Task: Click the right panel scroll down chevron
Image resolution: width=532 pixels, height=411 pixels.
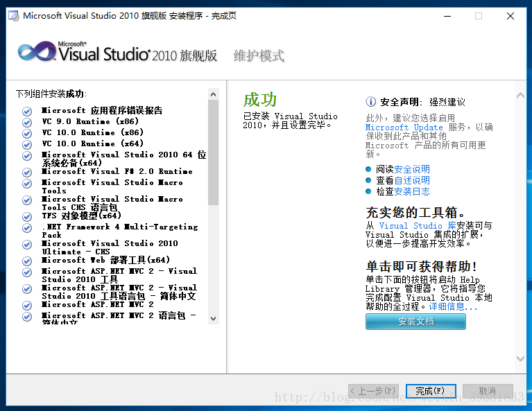Action: point(520,358)
